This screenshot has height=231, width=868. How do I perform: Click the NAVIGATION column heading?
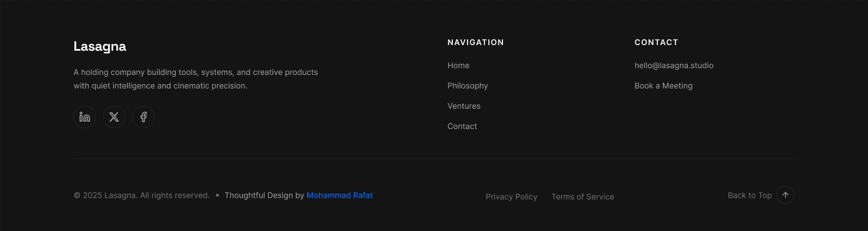(475, 42)
